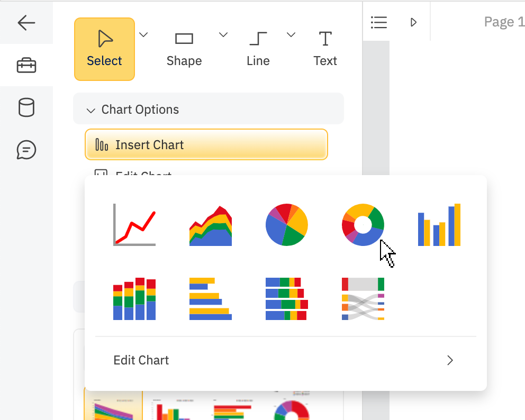The height and width of the screenshot is (420, 525).
Task: Open the data source panel
Action: pyautogui.click(x=26, y=107)
